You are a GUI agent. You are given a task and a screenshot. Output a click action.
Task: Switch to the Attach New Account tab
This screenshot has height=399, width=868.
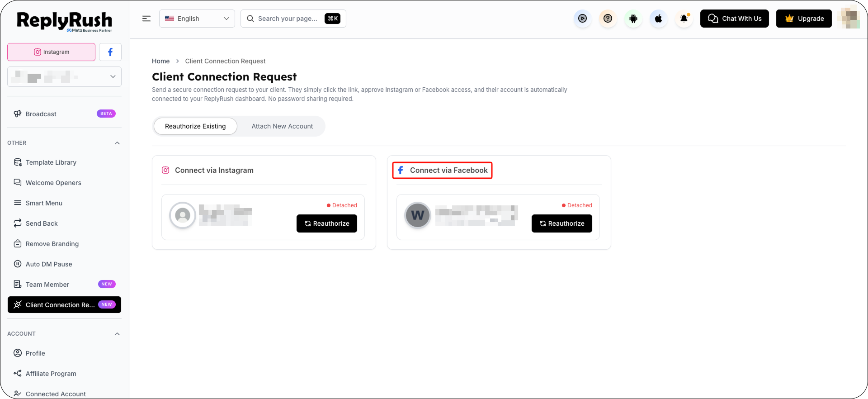tap(282, 126)
